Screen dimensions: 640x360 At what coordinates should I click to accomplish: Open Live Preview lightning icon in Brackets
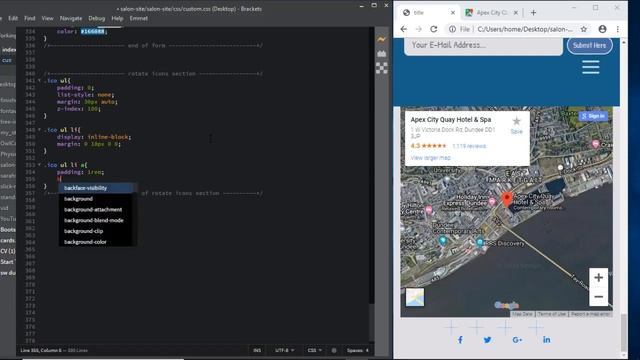point(381,40)
